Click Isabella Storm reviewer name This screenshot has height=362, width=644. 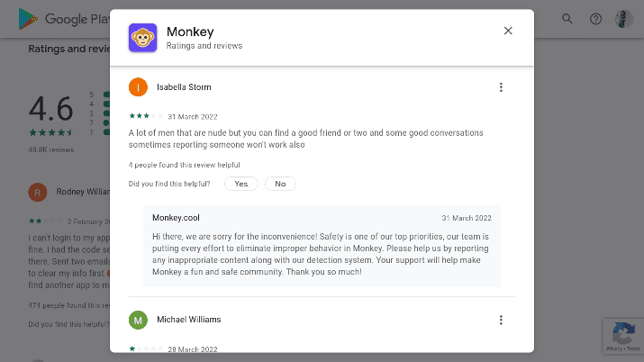coord(184,87)
